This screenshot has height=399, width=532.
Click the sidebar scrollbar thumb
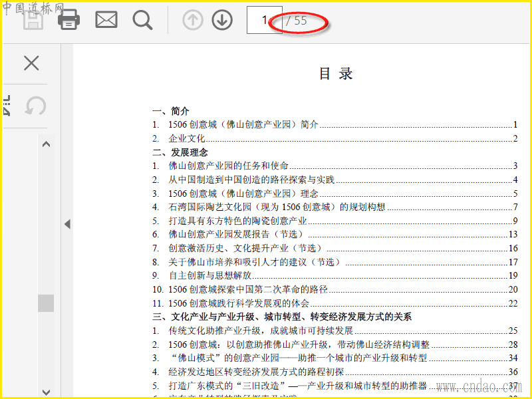pos(46,303)
